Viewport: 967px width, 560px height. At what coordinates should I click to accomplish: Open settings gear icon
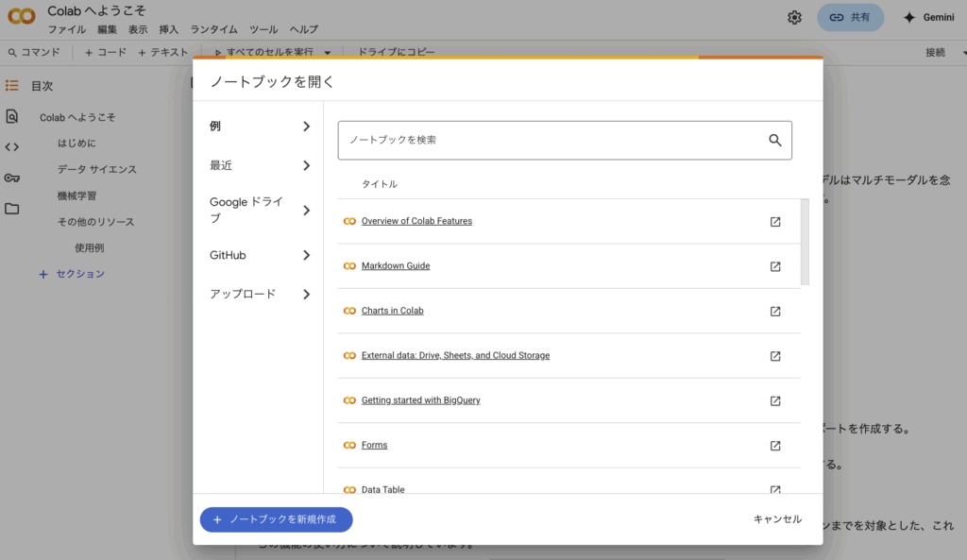click(794, 17)
